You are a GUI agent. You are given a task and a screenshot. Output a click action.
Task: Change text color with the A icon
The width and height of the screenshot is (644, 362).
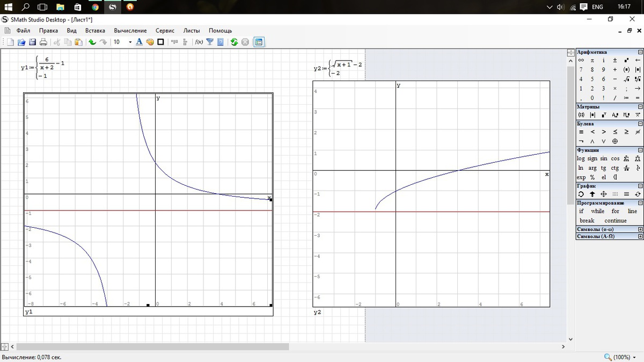139,42
